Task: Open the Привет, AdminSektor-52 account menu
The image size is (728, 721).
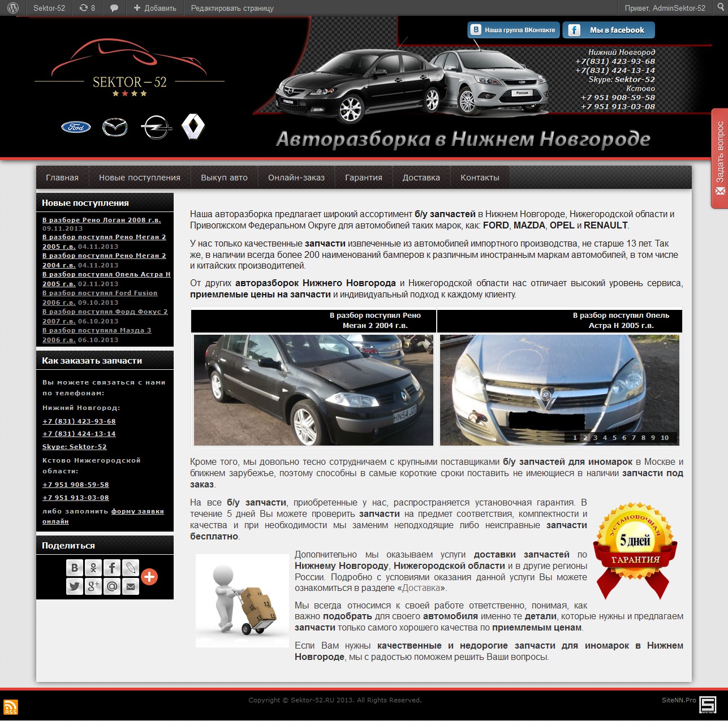Action: point(665,8)
